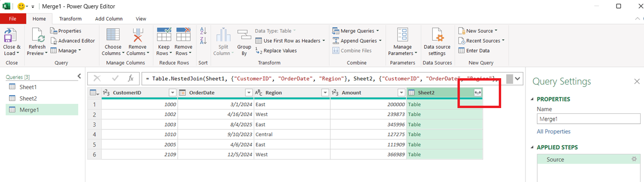Switch to the Home tab
The height and width of the screenshot is (182, 644).
(39, 18)
